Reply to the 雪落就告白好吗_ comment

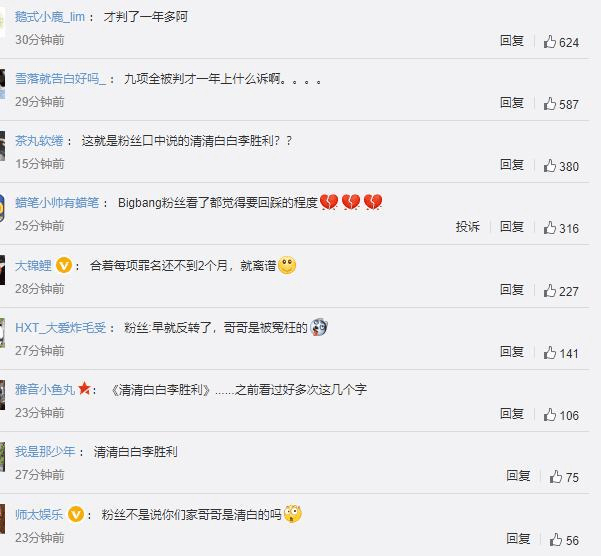point(512,102)
